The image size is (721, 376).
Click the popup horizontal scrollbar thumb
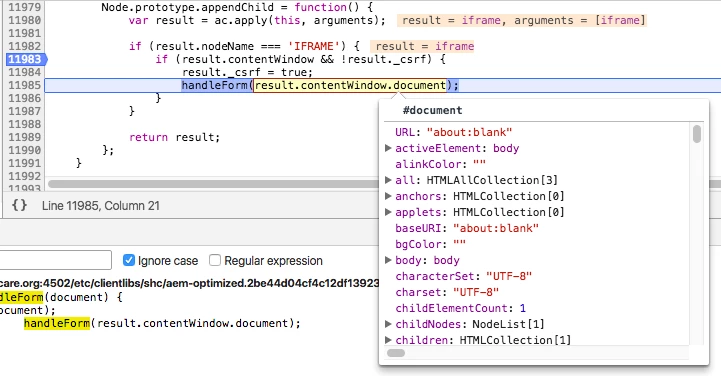[x=396, y=353]
